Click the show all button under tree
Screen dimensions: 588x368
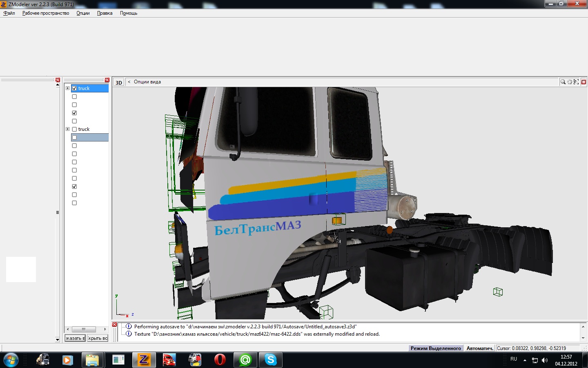pyautogui.click(x=75, y=338)
